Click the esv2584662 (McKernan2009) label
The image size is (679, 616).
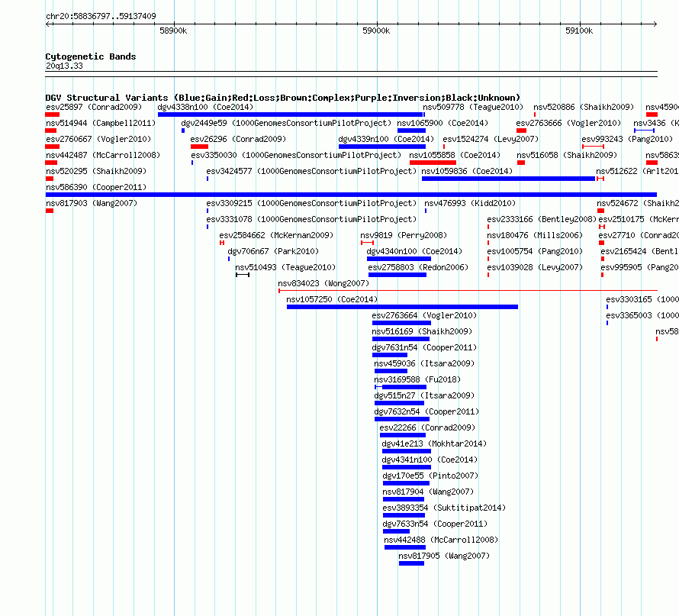[276, 235]
